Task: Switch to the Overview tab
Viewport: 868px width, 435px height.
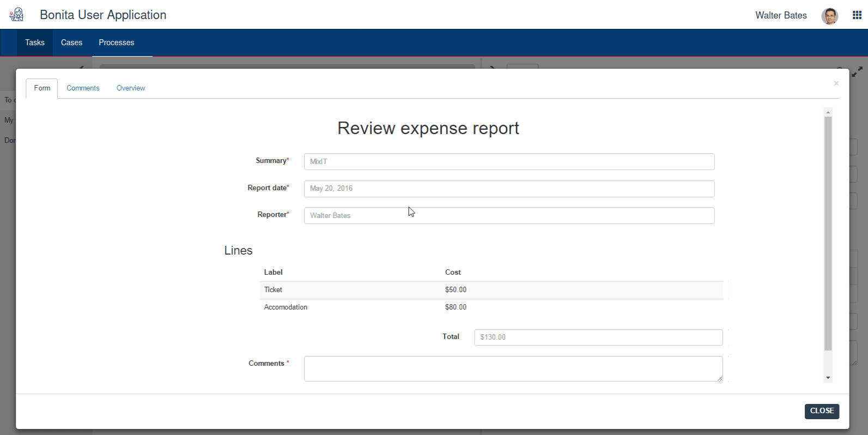Action: tap(131, 88)
